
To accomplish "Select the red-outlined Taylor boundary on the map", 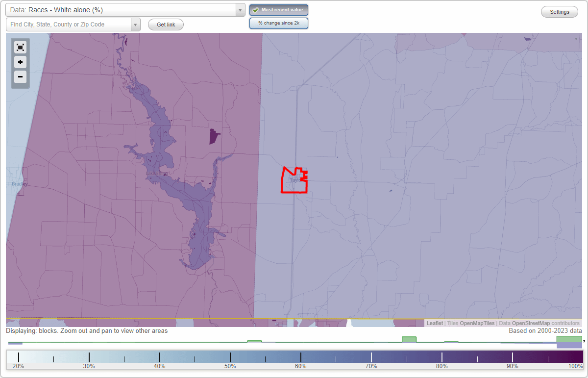I will pos(294,180).
